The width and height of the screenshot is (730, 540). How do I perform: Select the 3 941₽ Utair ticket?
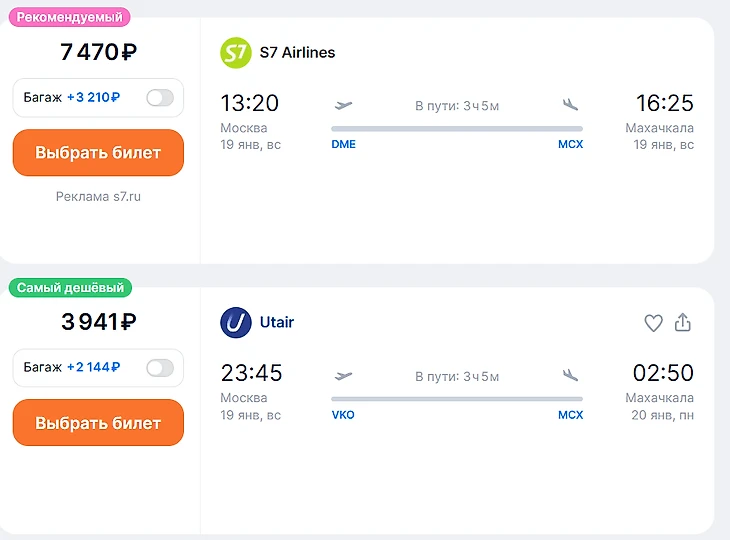click(x=98, y=423)
